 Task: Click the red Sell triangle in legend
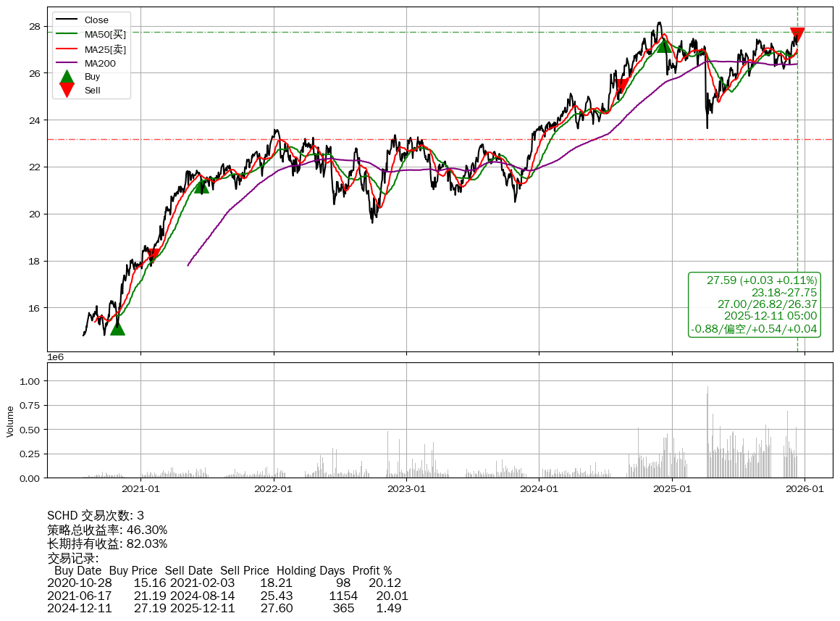click(x=67, y=90)
